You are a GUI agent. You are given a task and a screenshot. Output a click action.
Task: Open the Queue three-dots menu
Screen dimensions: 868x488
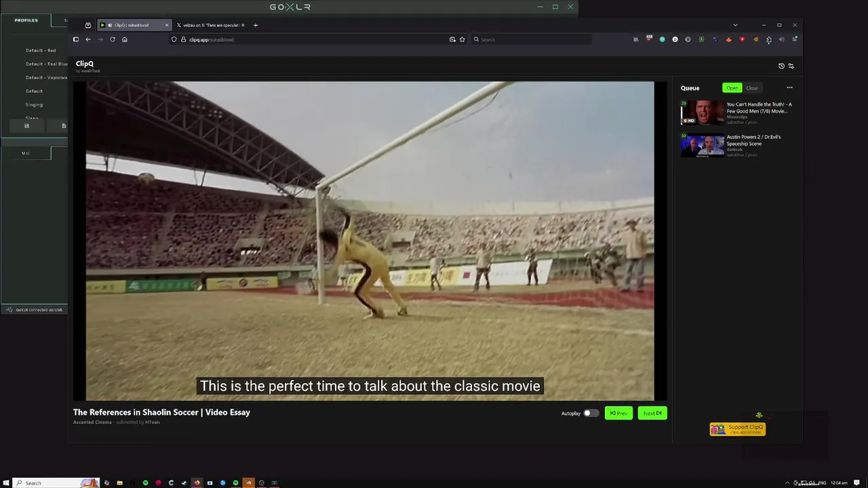(789, 87)
